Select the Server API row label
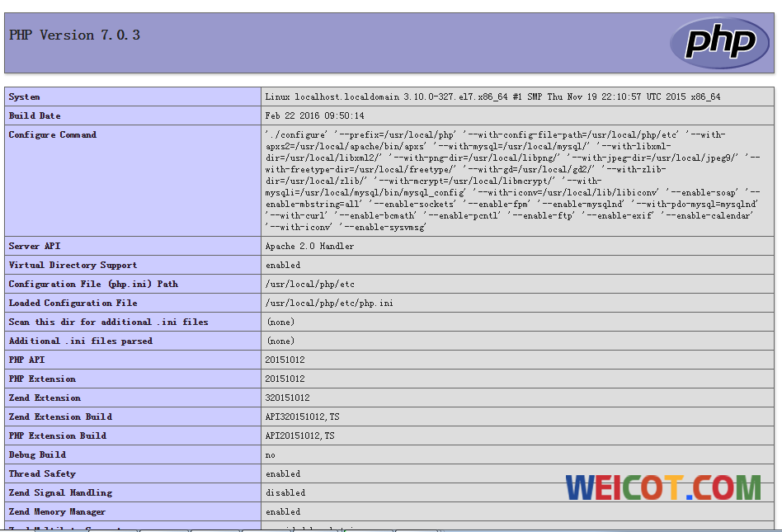This screenshot has height=532, width=782. tap(35, 246)
